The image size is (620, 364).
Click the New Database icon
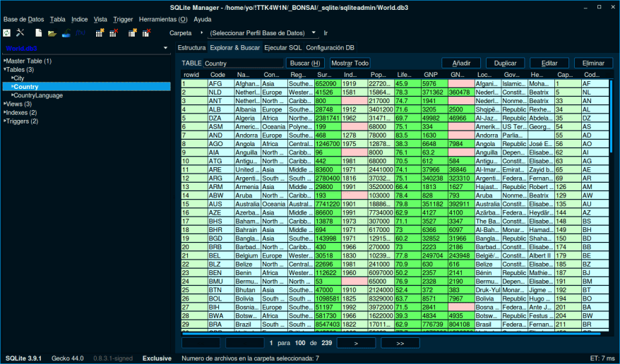(38, 33)
